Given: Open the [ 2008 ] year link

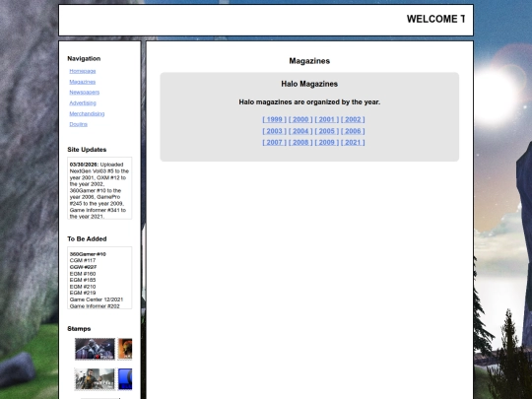Looking at the screenshot, I should (x=300, y=143).
